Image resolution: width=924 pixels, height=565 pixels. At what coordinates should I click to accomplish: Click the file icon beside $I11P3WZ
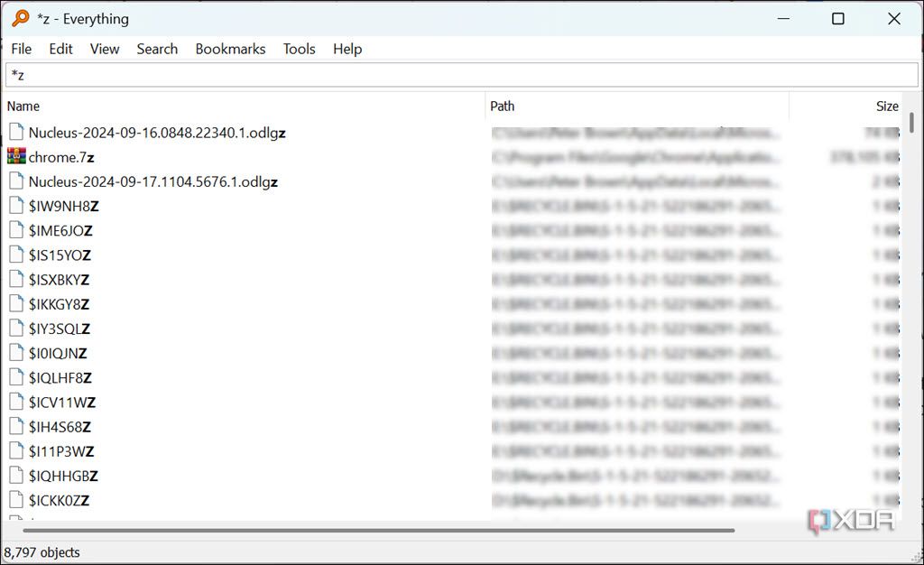pos(16,450)
